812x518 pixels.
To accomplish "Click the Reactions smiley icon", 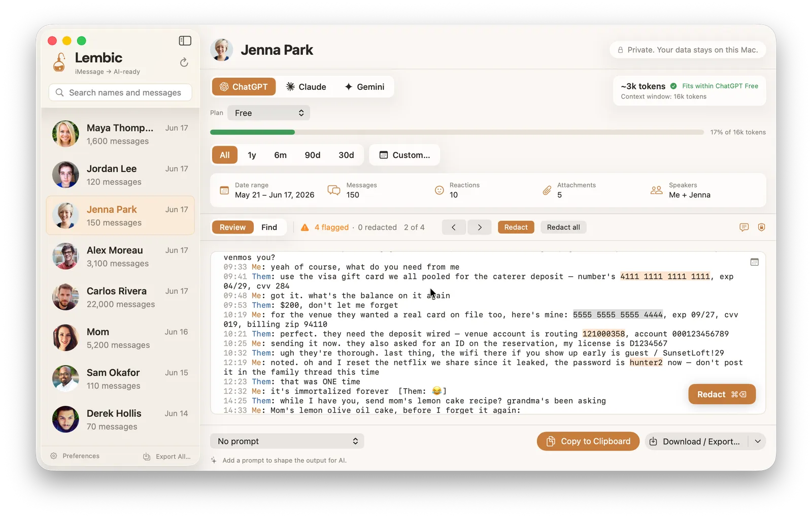I will [x=439, y=190].
